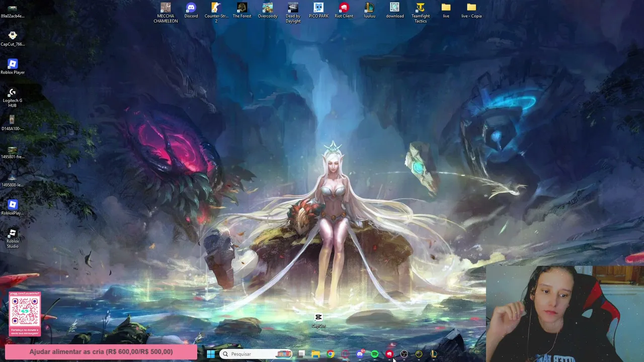Viewport: 644px width, 362px height.
Task: Open Spotify from the taskbar
Action: click(x=375, y=354)
